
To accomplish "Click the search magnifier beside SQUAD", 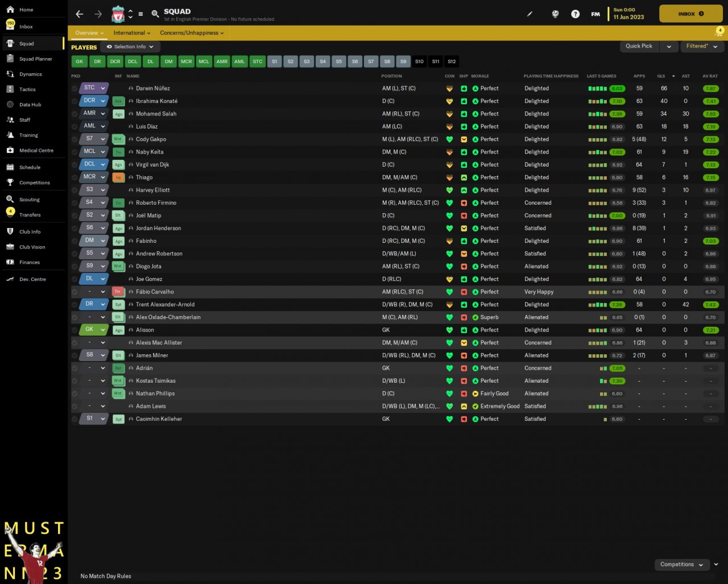I will pyautogui.click(x=155, y=14).
